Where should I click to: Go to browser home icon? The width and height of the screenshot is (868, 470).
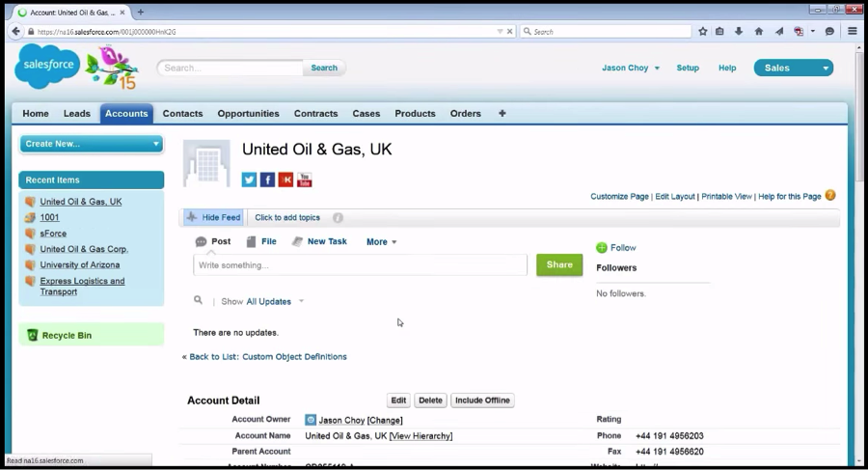pyautogui.click(x=759, y=32)
